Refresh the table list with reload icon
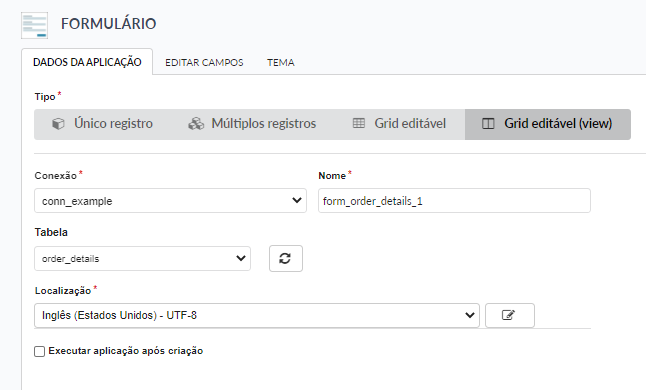 pyautogui.click(x=286, y=259)
